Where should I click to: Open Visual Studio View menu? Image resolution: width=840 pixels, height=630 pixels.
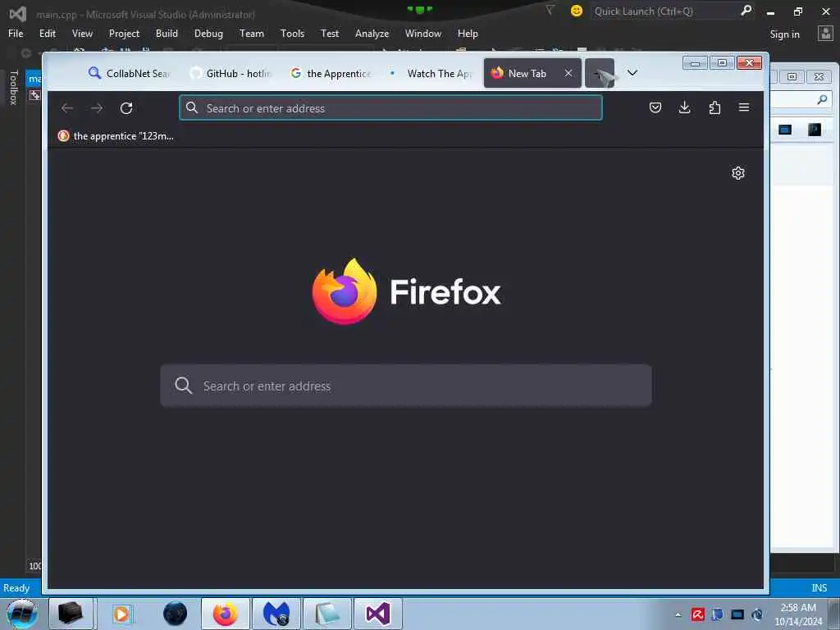click(82, 33)
